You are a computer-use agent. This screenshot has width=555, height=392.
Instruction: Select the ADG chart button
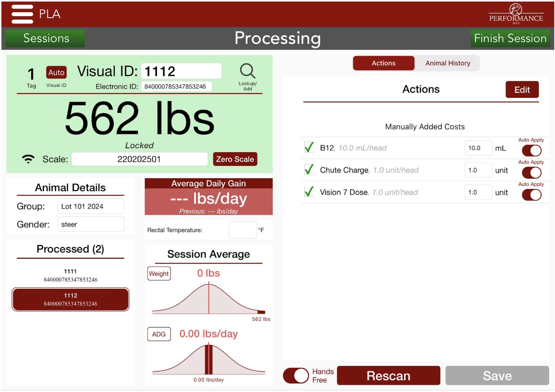[159, 334]
